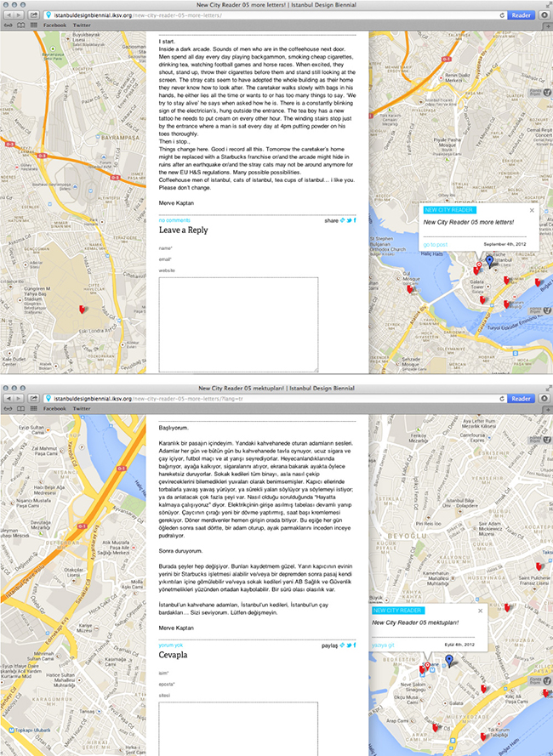Open Facebook bookmark in Turkish window

click(x=54, y=408)
